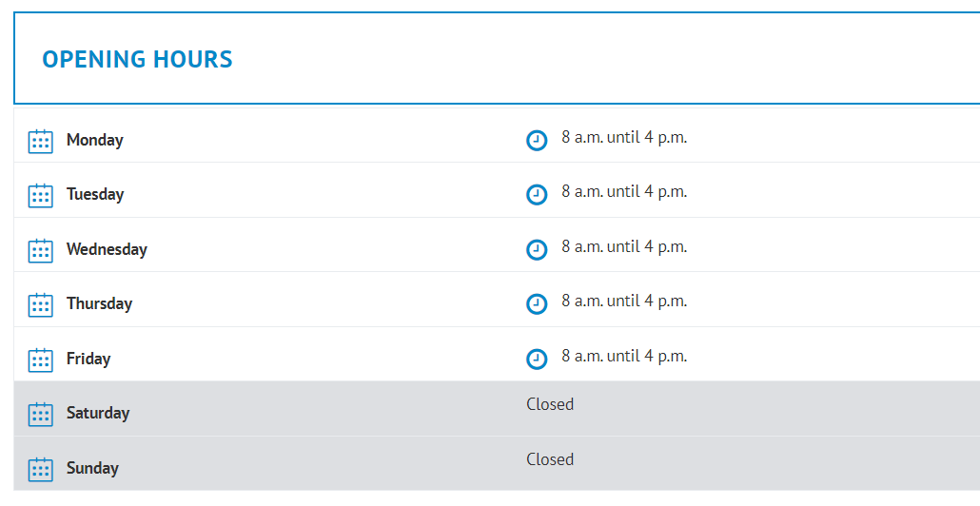980x506 pixels.
Task: Click the clock icon in Tuesday row
Action: coord(537,195)
